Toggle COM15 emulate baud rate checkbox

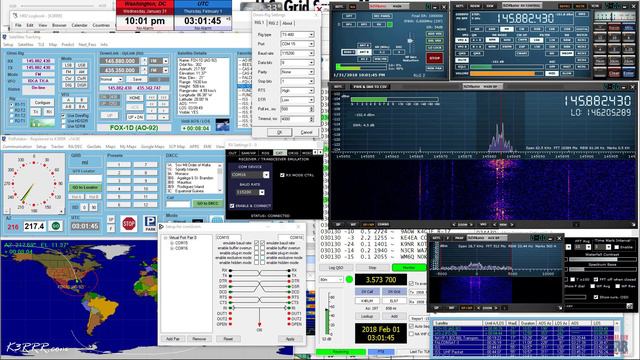point(256,243)
